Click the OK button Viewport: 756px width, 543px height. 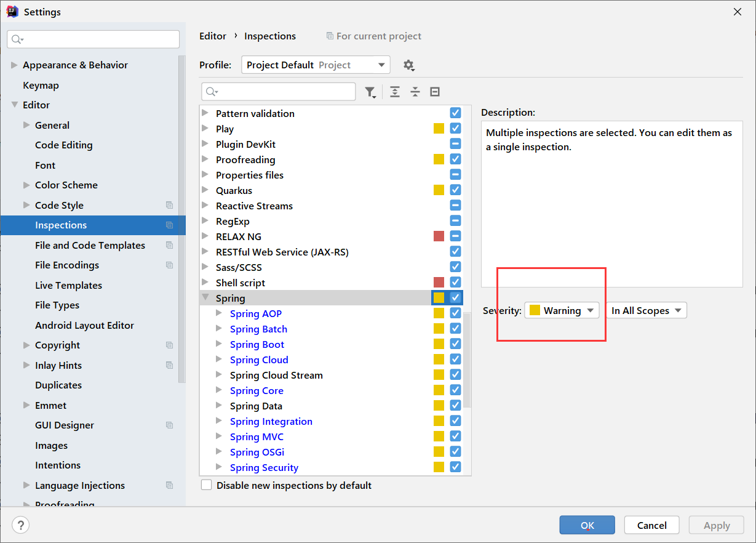[587, 525]
